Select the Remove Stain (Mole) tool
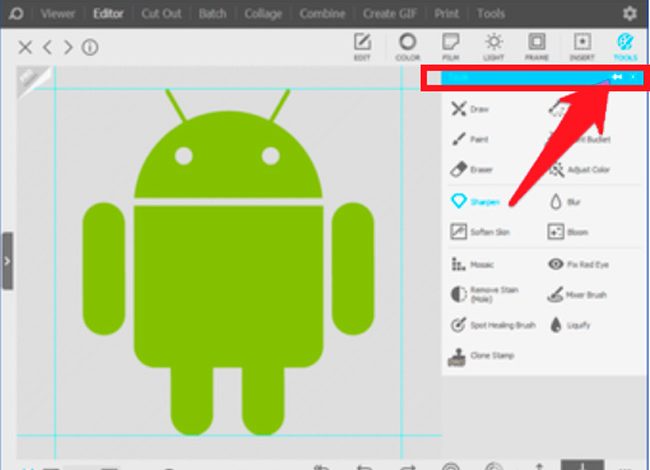Image resolution: width=650 pixels, height=470 pixels. (x=484, y=294)
